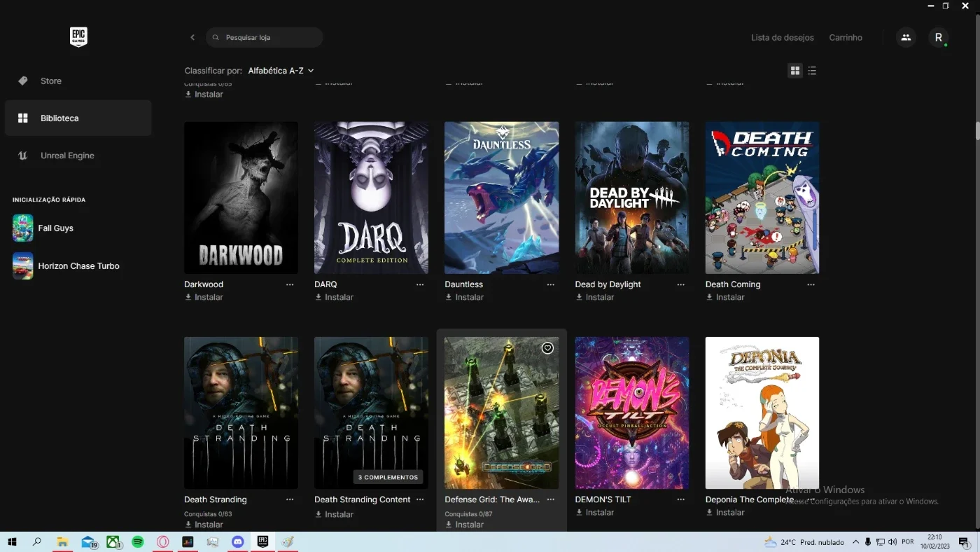980x552 pixels.
Task: Install Death Stranding
Action: [204, 524]
